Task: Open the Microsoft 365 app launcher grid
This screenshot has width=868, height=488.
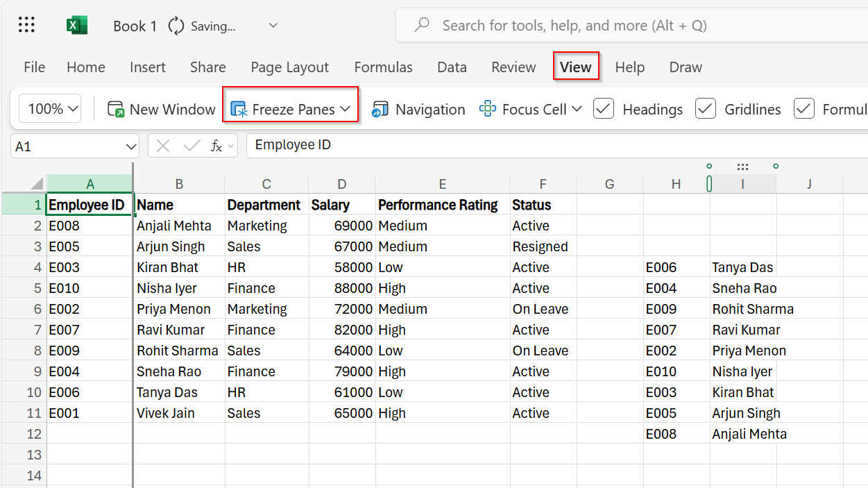Action: 26,24
